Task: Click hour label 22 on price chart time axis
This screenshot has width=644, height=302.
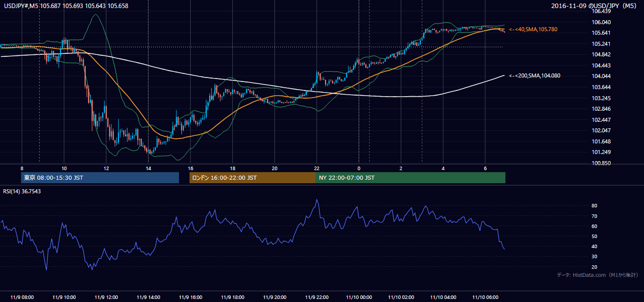Action: click(x=316, y=168)
